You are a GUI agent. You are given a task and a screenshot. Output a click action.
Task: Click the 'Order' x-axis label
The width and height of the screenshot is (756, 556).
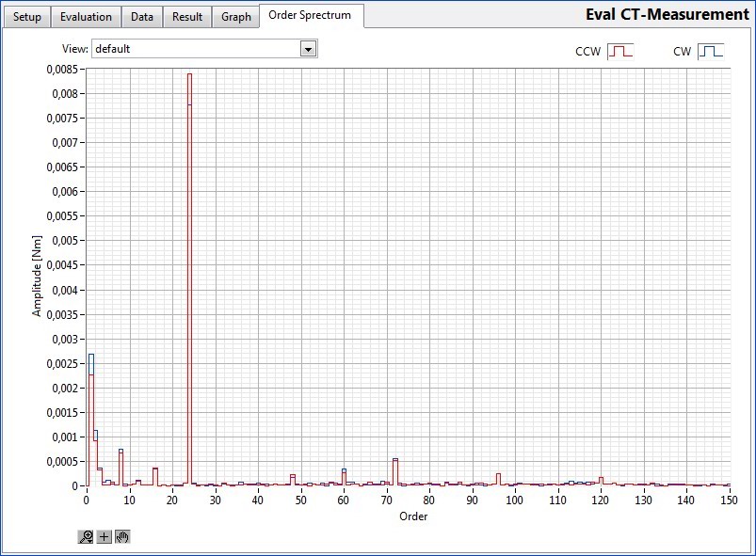point(413,516)
